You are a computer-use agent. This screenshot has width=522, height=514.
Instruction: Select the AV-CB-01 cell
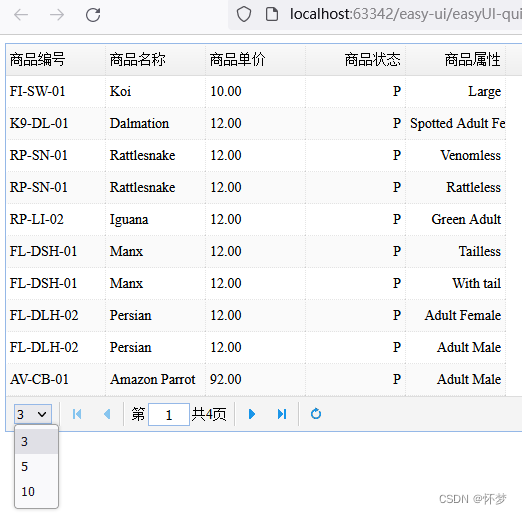click(x=55, y=379)
